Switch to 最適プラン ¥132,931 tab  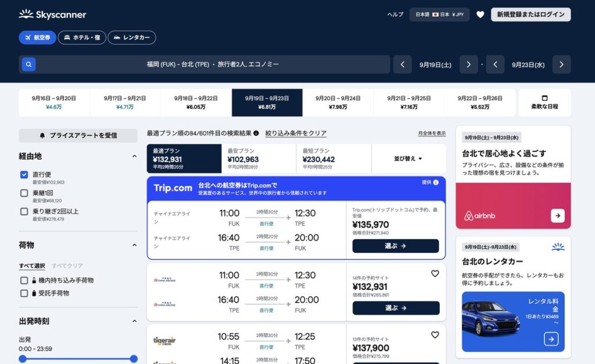[184, 158]
